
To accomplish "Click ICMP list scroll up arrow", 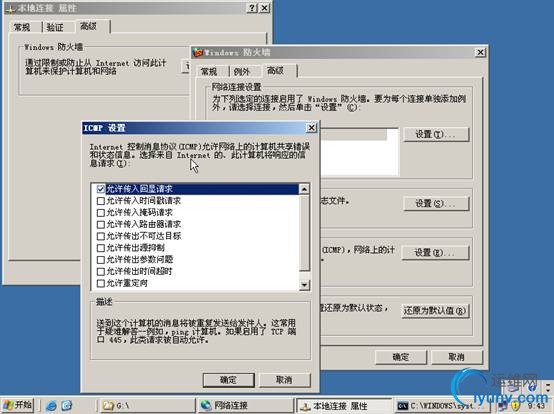I will pyautogui.click(x=304, y=189).
